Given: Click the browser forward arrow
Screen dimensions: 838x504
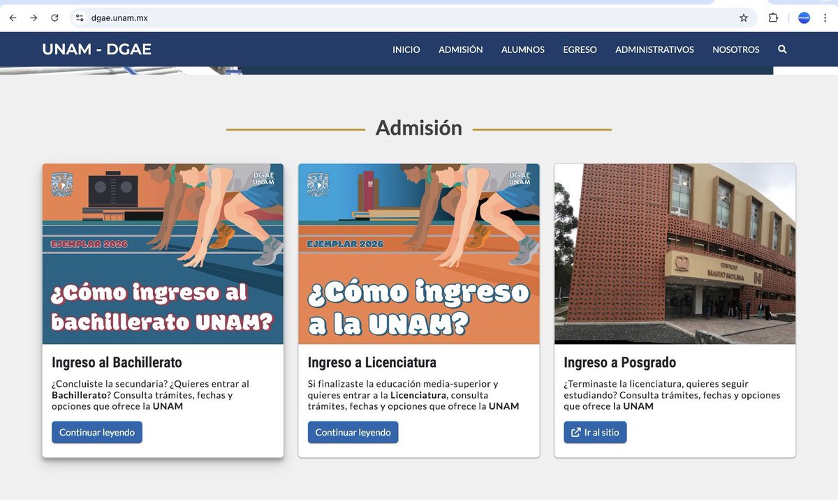Looking at the screenshot, I should tap(34, 18).
